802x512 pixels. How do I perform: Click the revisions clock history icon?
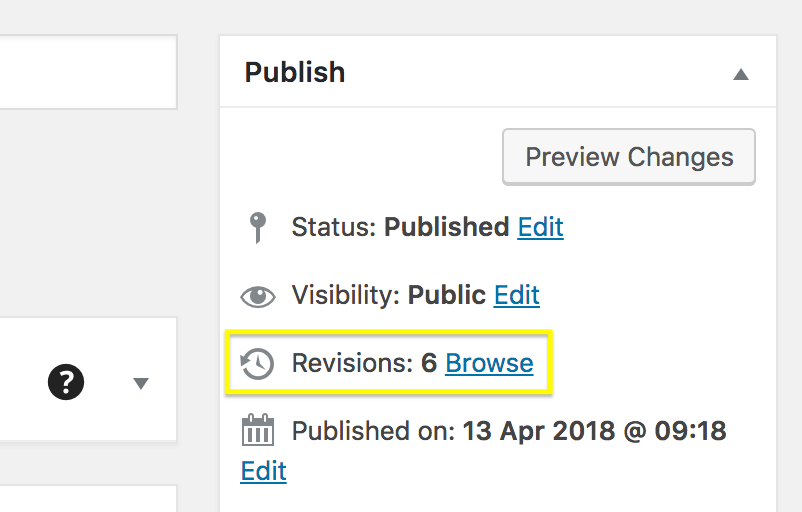point(257,364)
